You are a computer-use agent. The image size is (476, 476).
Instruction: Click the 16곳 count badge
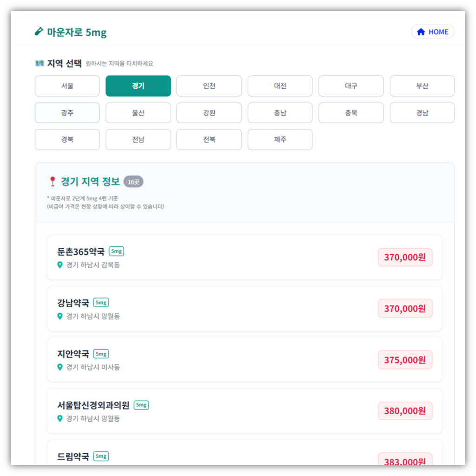pyautogui.click(x=133, y=182)
